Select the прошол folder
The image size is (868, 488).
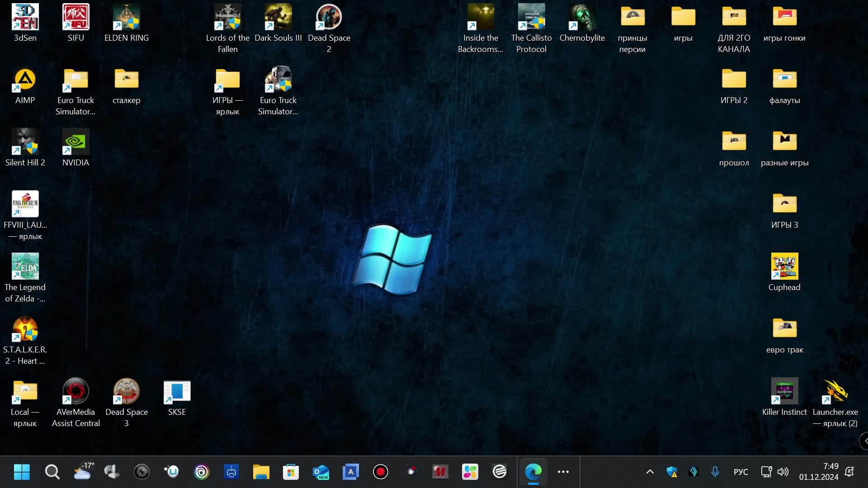coord(734,148)
